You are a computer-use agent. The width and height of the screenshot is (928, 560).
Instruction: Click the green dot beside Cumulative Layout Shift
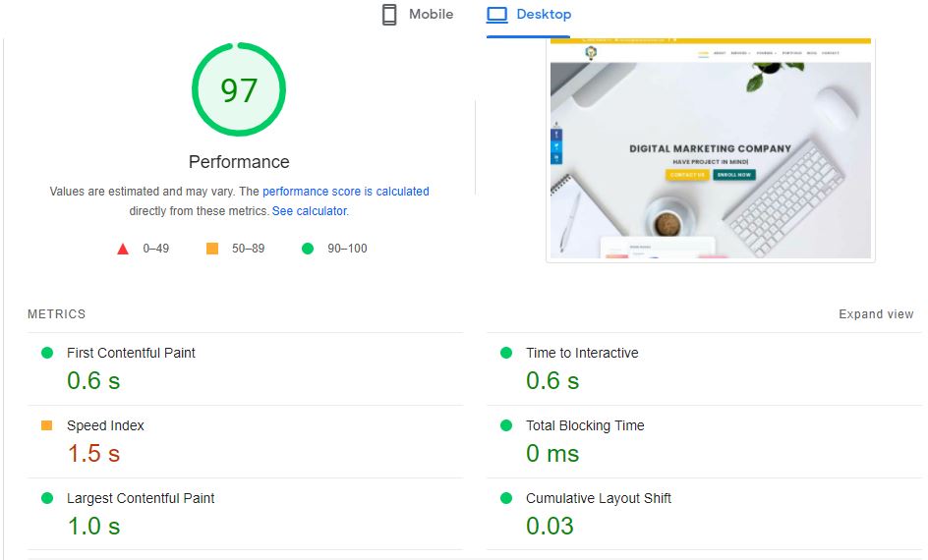pos(506,498)
